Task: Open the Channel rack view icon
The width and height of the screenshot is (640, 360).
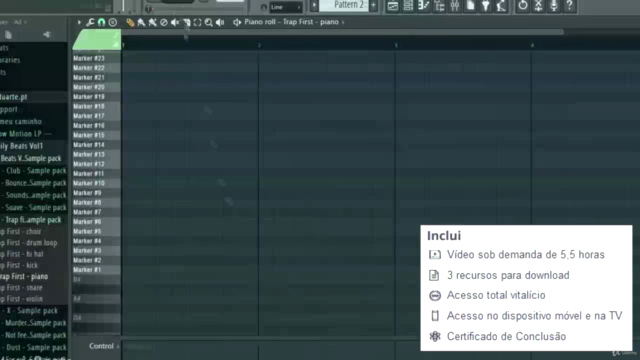Action: pyautogui.click(x=408, y=6)
